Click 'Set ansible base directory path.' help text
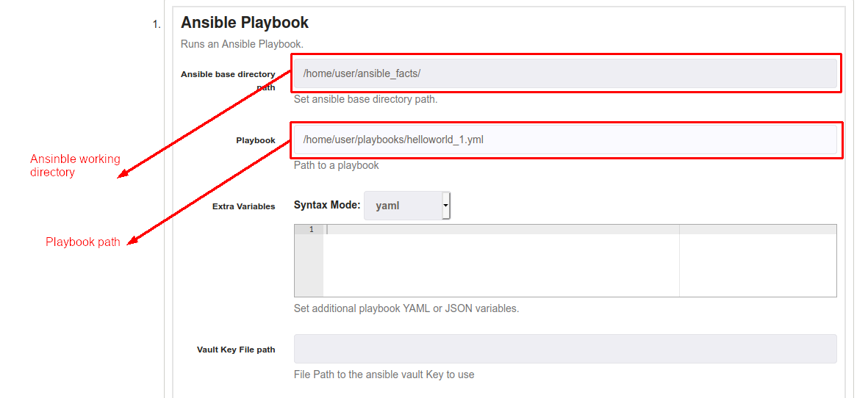This screenshot has height=398, width=868. (366, 100)
